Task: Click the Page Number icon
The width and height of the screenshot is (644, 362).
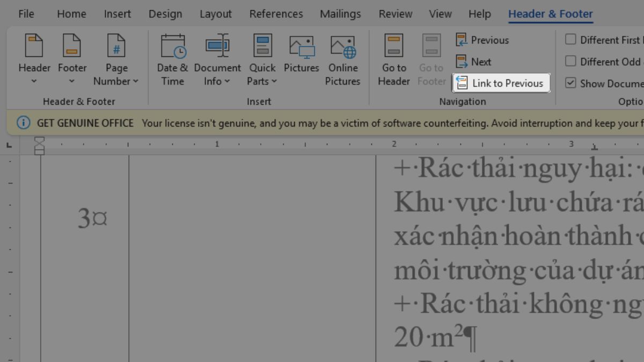Action: (116, 46)
